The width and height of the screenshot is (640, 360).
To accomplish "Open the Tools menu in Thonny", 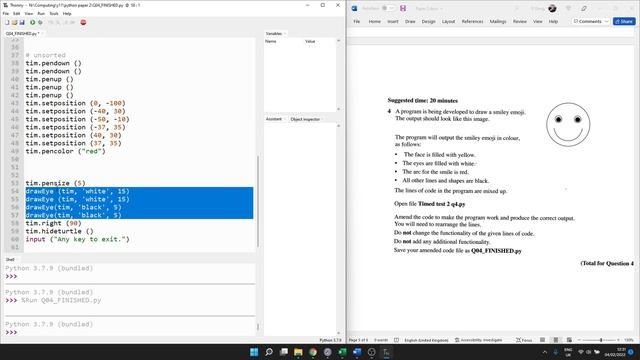I will coord(54,13).
